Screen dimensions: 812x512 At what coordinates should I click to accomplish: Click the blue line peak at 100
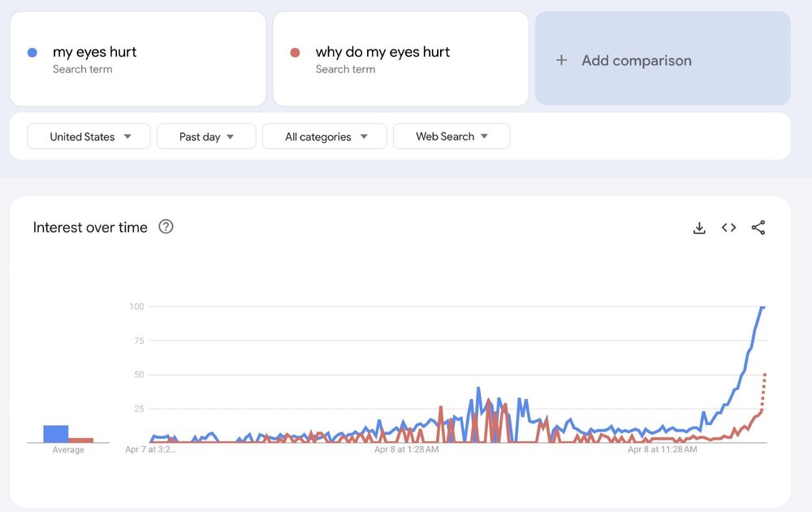(x=762, y=307)
